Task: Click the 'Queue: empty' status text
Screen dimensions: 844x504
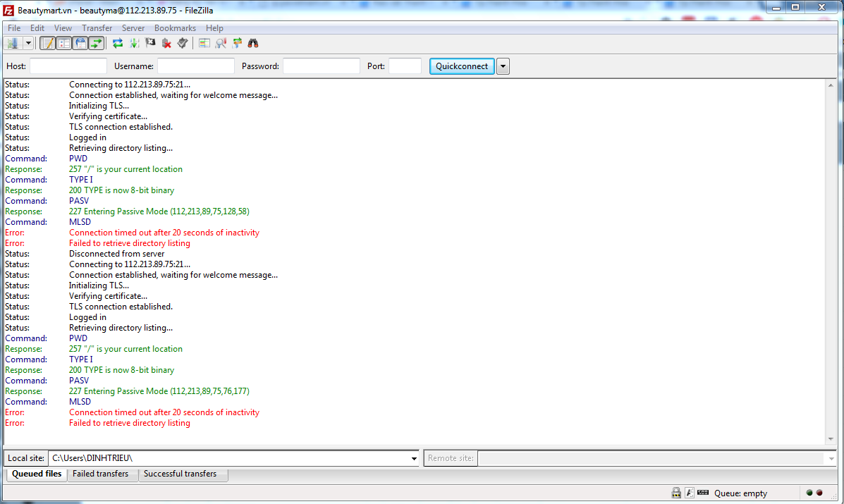Action: coord(740,493)
